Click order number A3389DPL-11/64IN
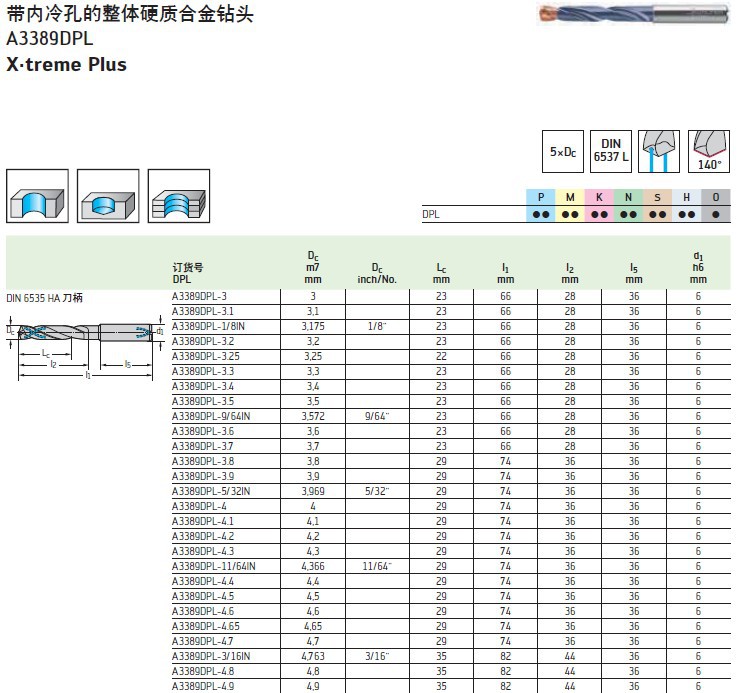 [x=214, y=566]
